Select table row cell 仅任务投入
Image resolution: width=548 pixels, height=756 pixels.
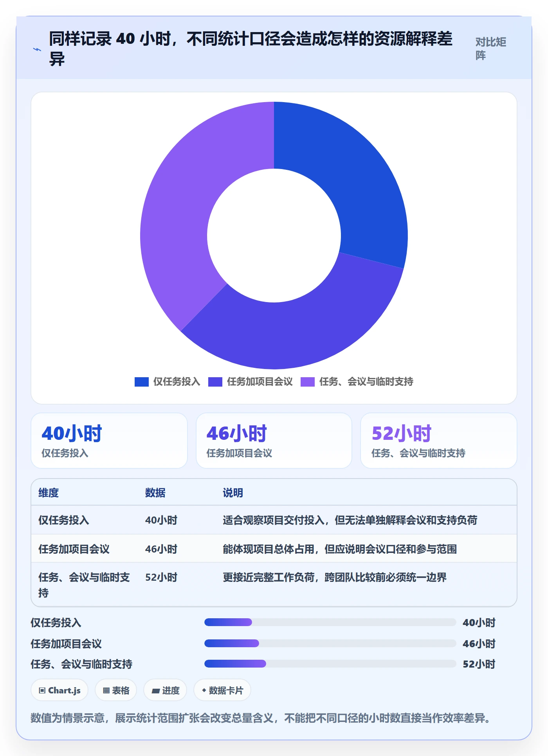64,520
